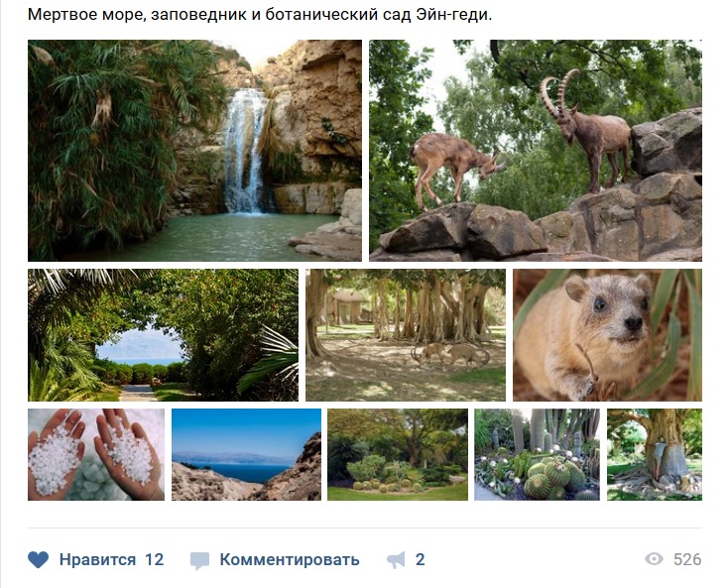Click the post caption about Эйн-геди
This screenshot has height=588, width=728.
[260, 15]
